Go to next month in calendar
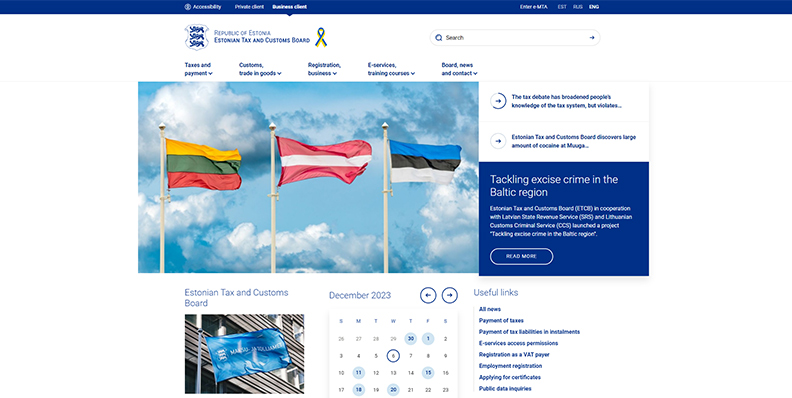The image size is (792, 398). 450,295
